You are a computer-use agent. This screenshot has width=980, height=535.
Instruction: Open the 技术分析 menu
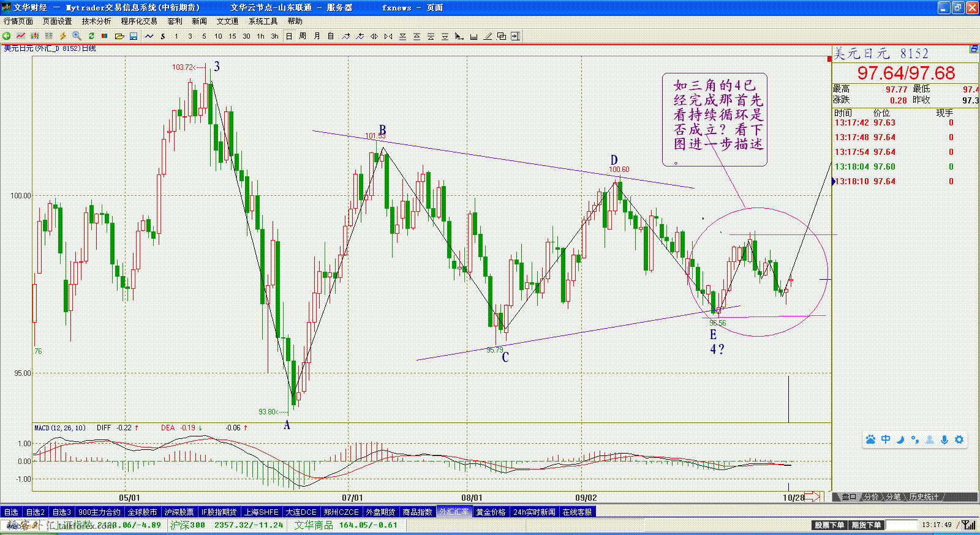coord(96,21)
